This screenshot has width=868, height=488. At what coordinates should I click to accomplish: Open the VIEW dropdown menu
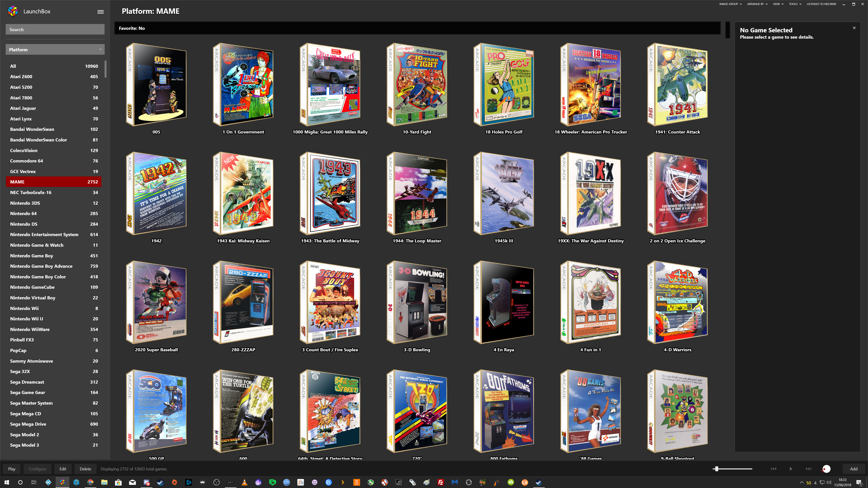(x=778, y=4)
